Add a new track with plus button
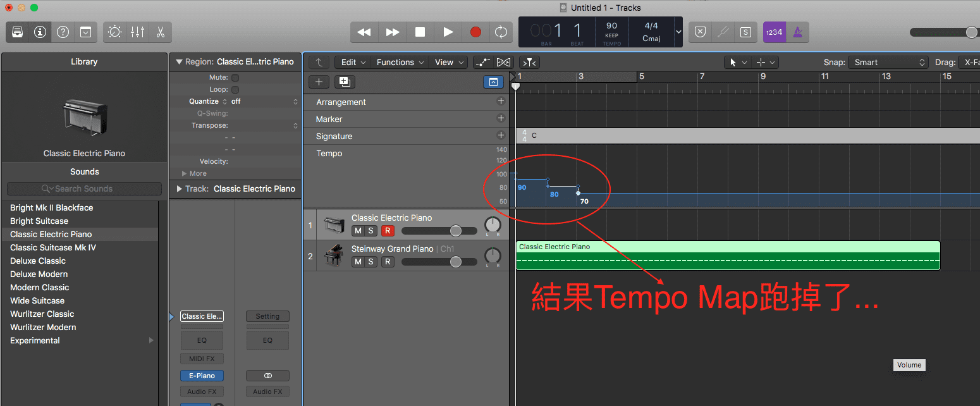Image resolution: width=980 pixels, height=406 pixels. pos(319,82)
